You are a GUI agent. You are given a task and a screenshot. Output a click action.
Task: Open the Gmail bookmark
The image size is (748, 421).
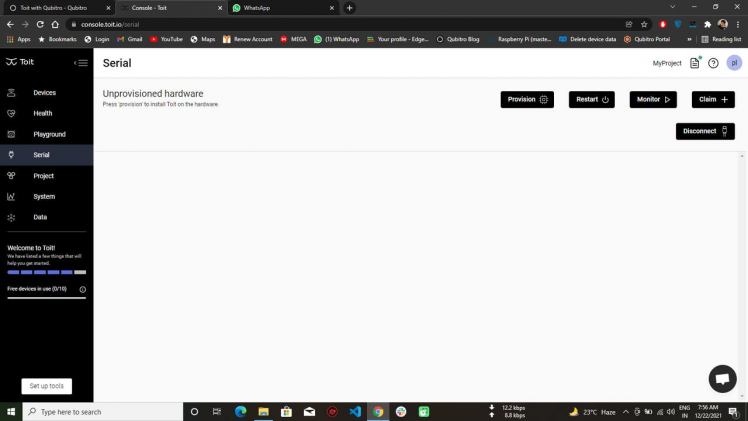pyautogui.click(x=130, y=39)
